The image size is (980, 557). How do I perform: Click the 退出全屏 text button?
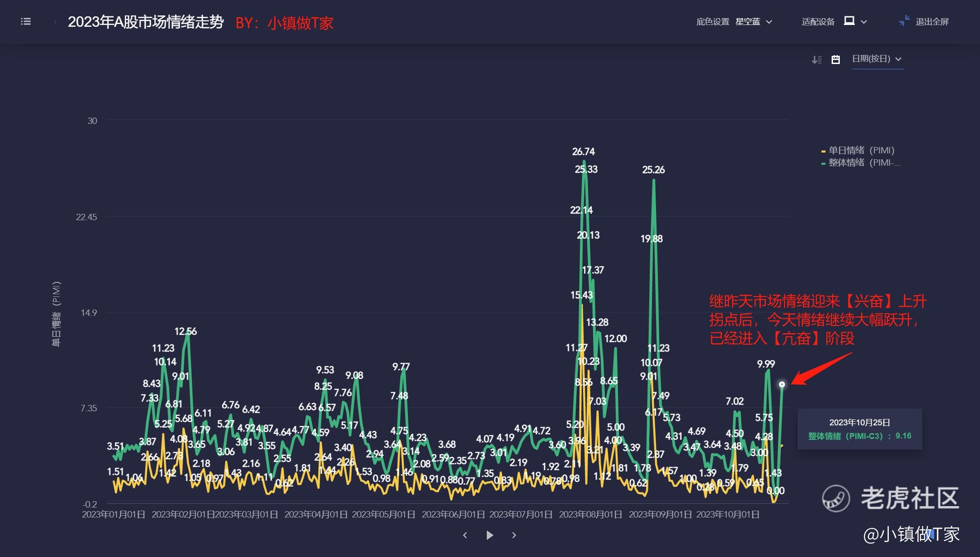point(932,21)
